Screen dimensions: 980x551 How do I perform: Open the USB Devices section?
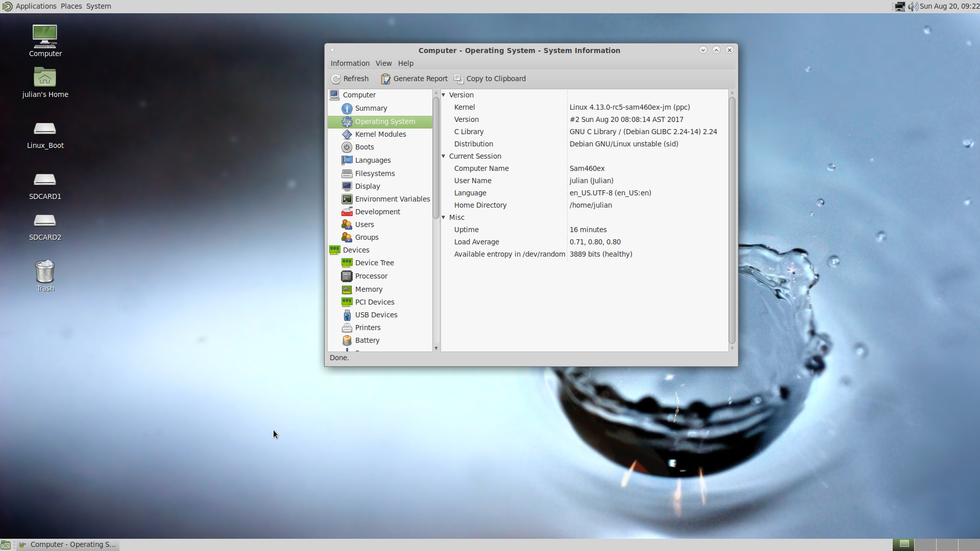(376, 315)
